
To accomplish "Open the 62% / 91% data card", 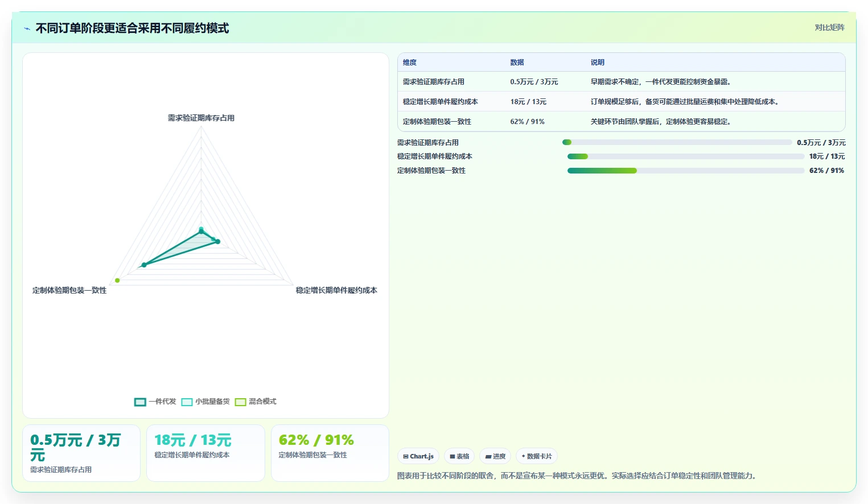I will click(x=330, y=453).
